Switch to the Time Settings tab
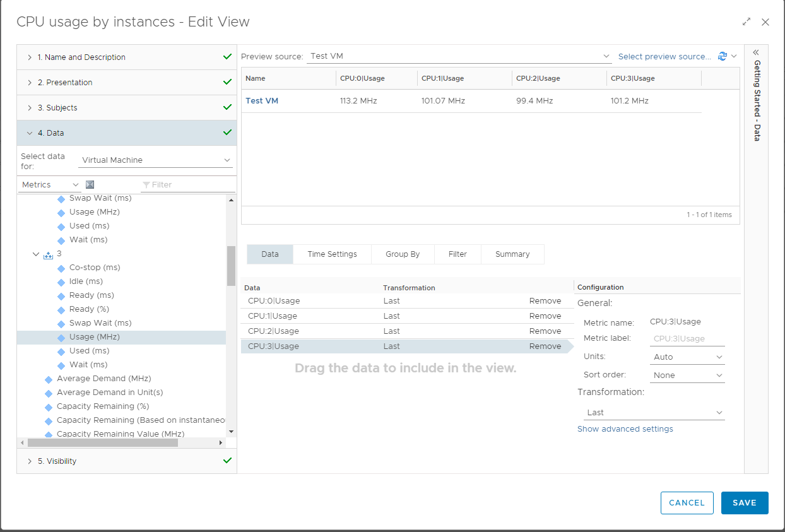The image size is (785, 532). click(332, 254)
